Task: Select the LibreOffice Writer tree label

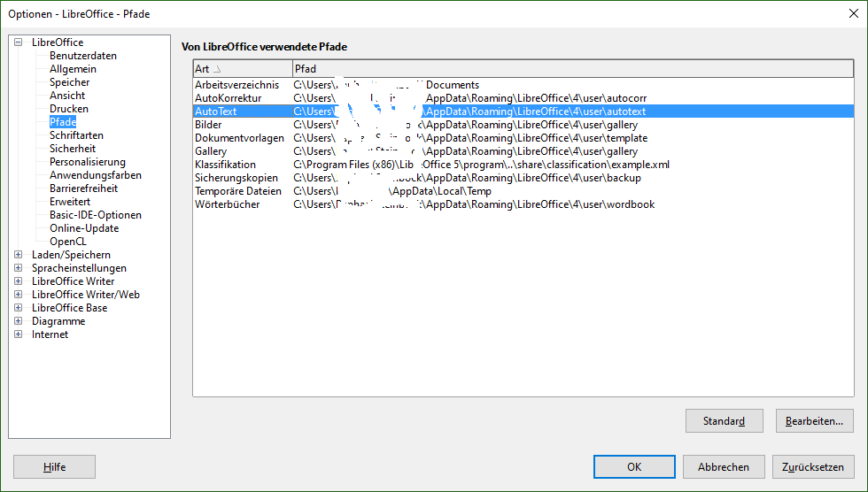Action: click(x=73, y=281)
